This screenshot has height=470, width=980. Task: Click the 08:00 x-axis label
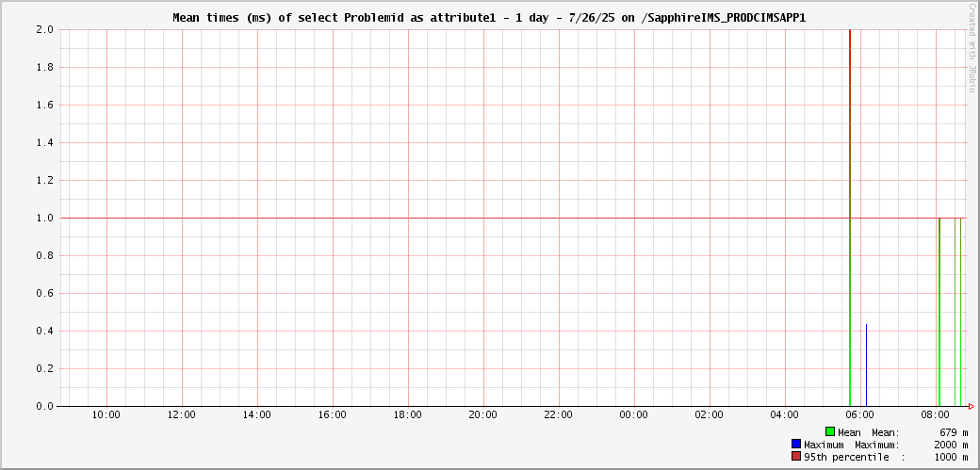(935, 415)
